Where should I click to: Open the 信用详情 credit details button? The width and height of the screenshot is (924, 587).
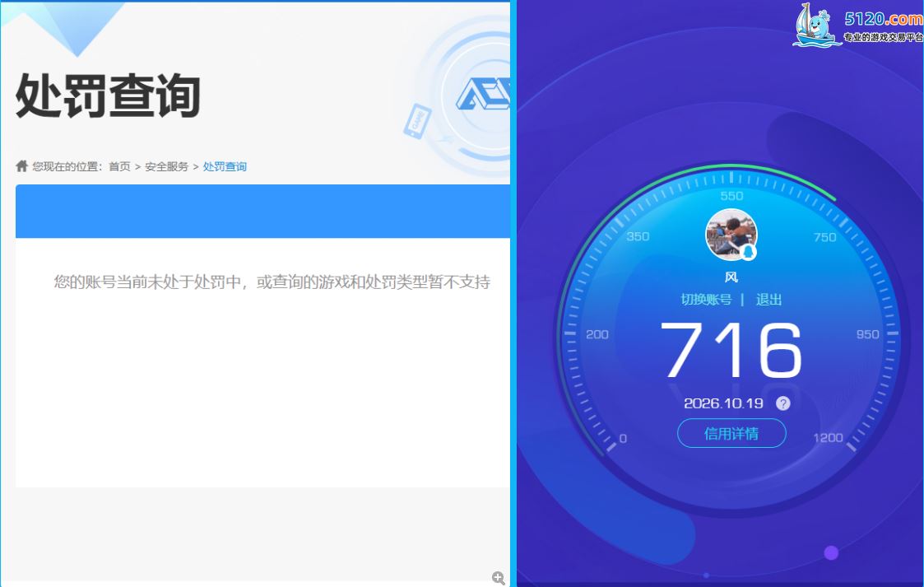(731, 434)
